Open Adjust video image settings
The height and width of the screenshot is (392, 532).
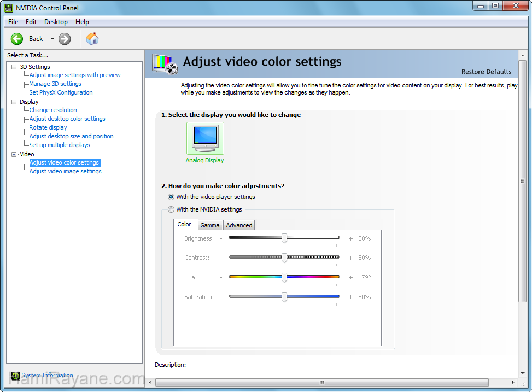tap(65, 171)
